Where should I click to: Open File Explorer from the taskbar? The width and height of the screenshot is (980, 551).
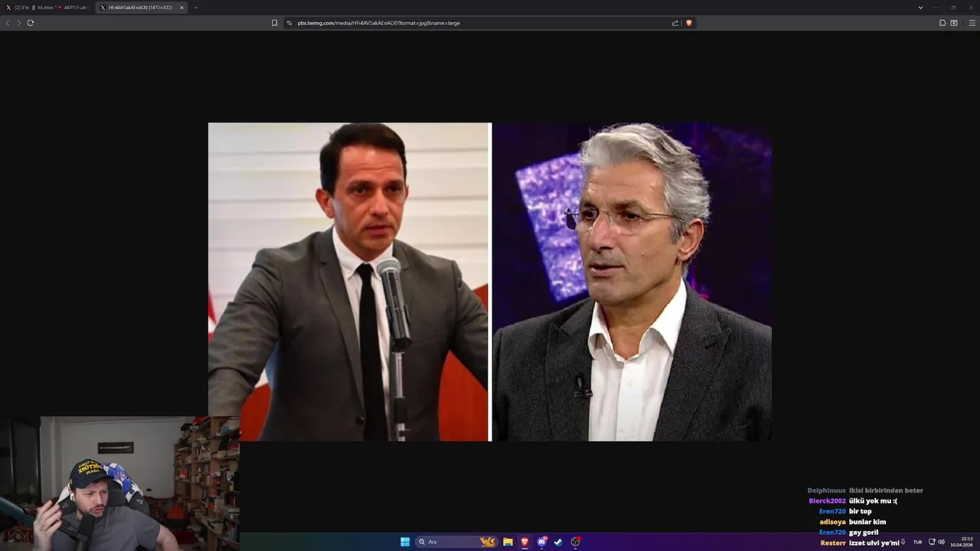tap(508, 542)
